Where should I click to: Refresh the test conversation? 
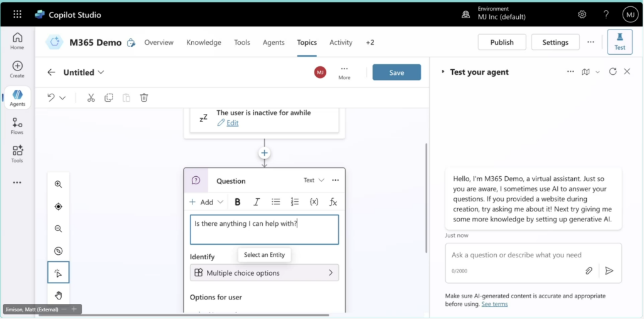pos(613,72)
